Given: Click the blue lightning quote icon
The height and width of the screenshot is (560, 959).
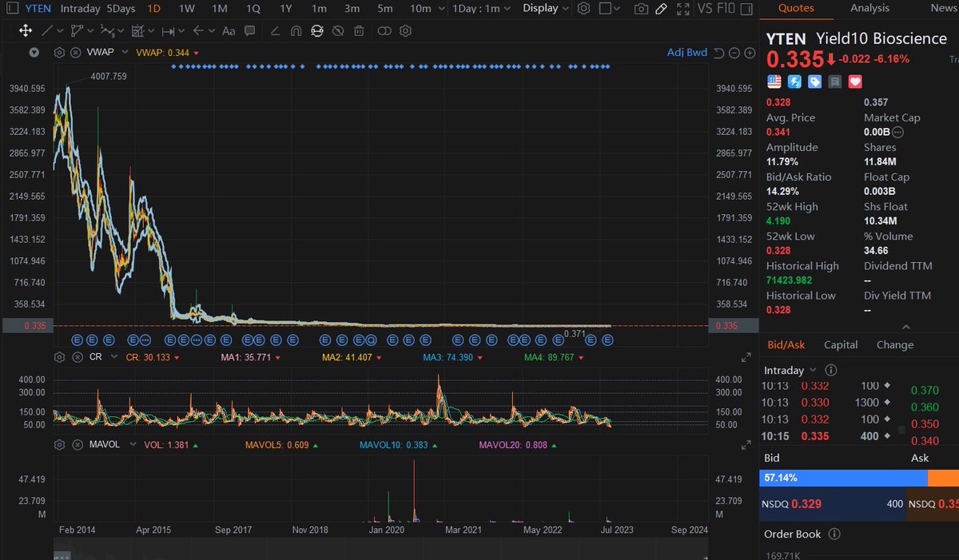Looking at the screenshot, I should tap(794, 81).
